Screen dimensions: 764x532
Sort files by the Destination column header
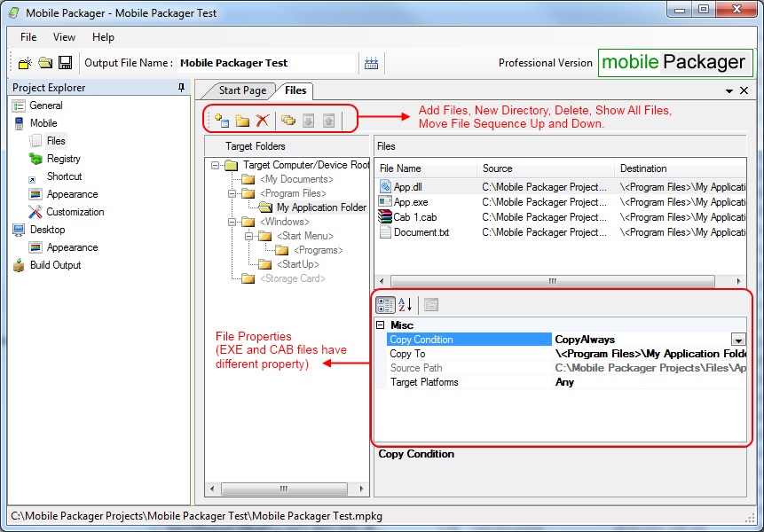(681, 168)
